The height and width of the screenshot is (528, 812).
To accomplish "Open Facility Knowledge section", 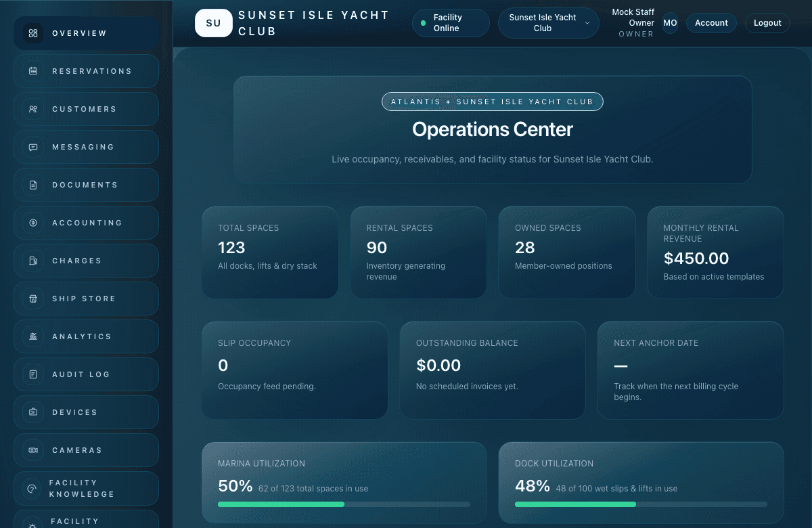I will click(86, 488).
